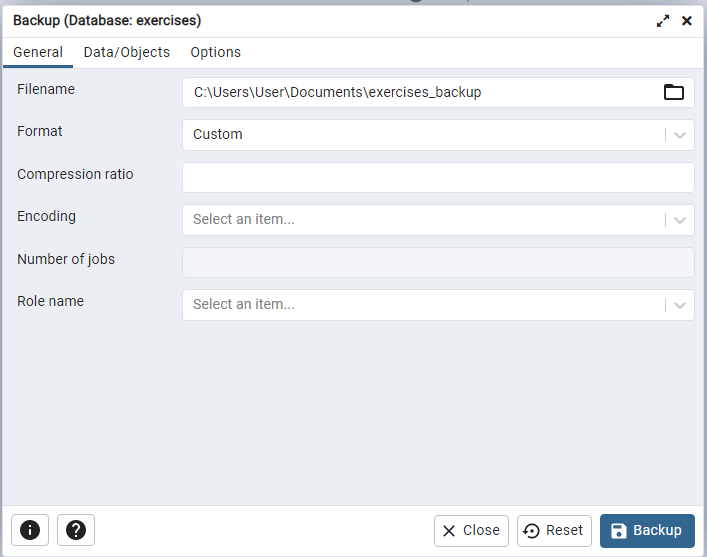Open the Options tab

pos(216,52)
